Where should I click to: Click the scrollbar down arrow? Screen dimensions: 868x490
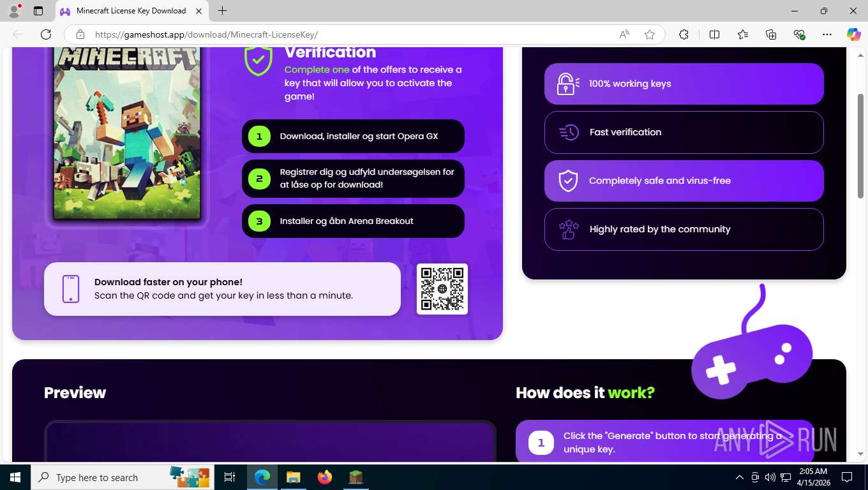coord(860,454)
